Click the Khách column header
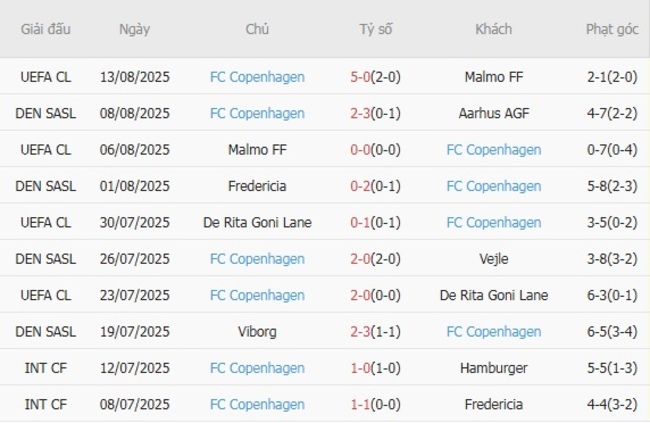The height and width of the screenshot is (423, 650). pyautogui.click(x=493, y=29)
